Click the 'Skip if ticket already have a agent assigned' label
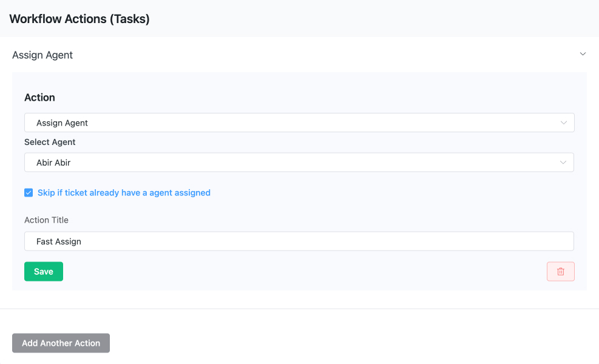 (124, 192)
